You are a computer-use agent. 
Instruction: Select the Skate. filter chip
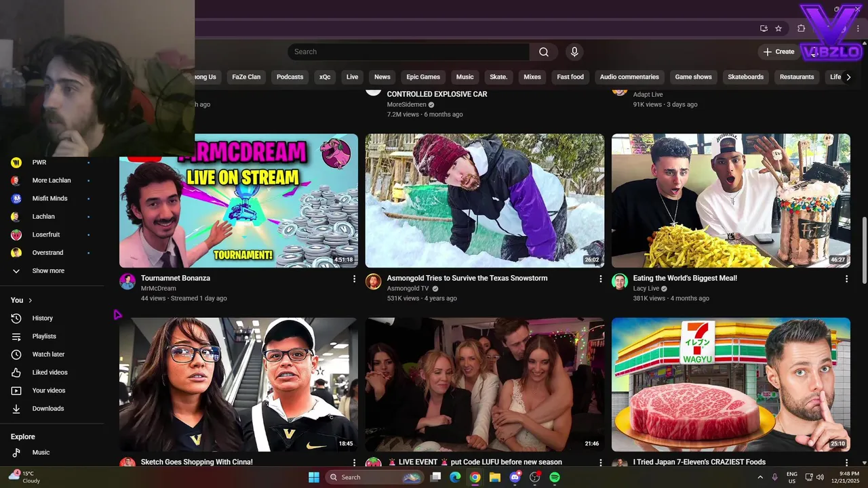pyautogui.click(x=498, y=77)
